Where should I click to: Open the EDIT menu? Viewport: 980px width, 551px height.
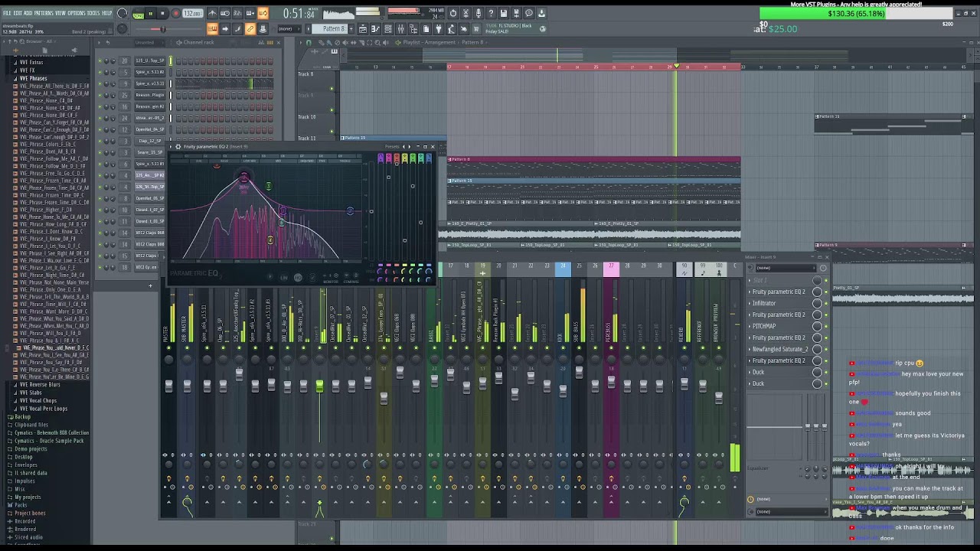point(18,13)
